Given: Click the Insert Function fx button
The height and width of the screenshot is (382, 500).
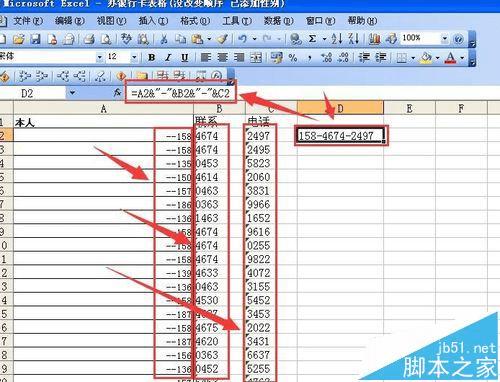Looking at the screenshot, I should click(117, 93).
